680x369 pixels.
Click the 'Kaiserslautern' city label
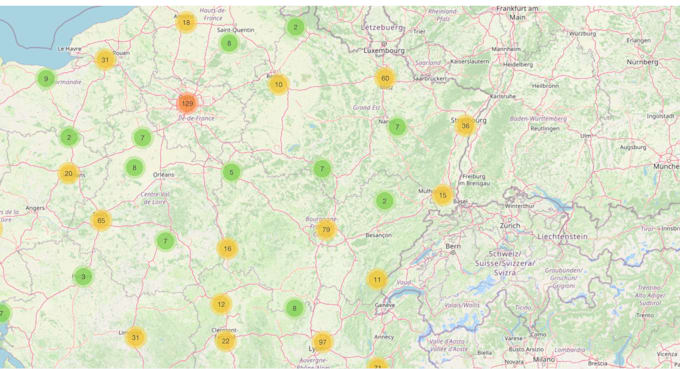470,62
